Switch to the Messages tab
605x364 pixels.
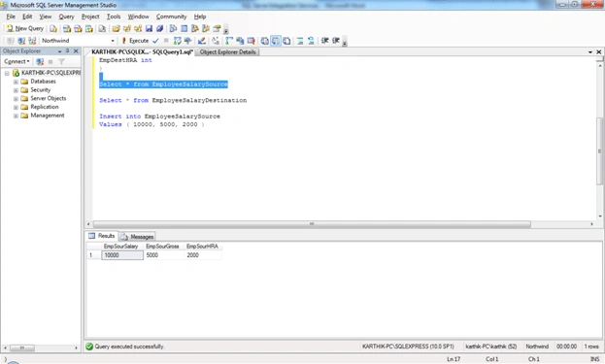tap(137, 237)
